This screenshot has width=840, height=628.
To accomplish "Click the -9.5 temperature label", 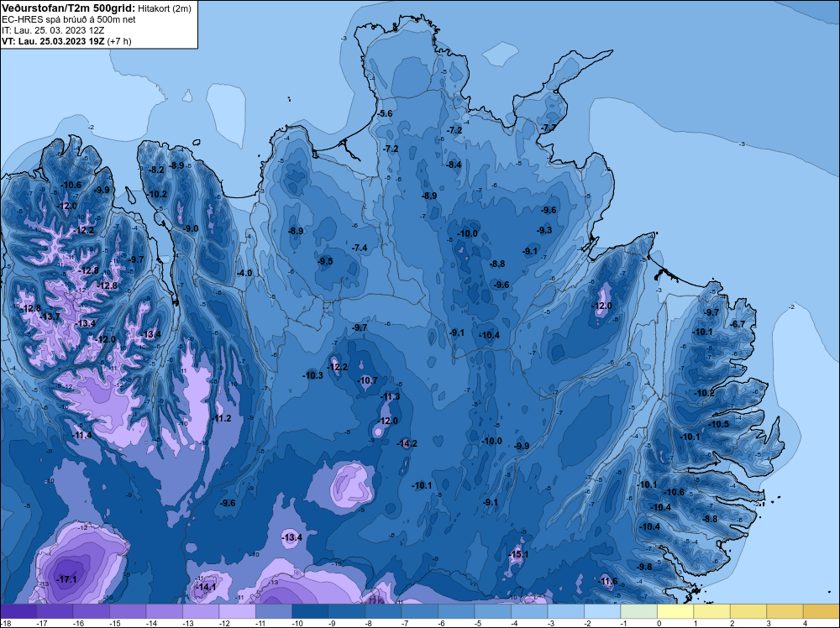I will tap(325, 261).
